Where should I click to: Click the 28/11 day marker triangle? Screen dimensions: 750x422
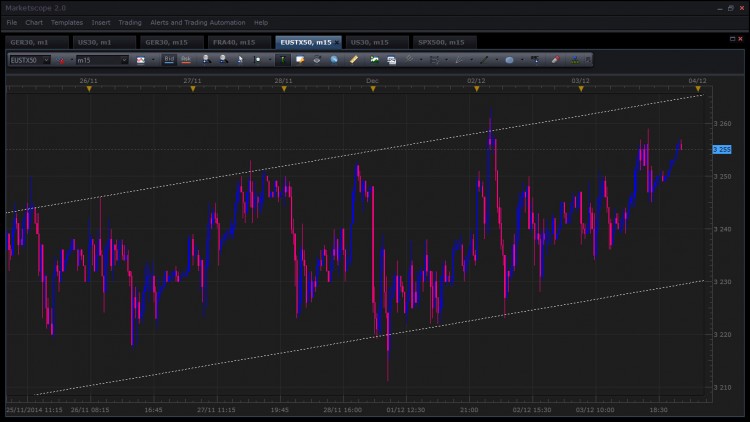click(284, 89)
